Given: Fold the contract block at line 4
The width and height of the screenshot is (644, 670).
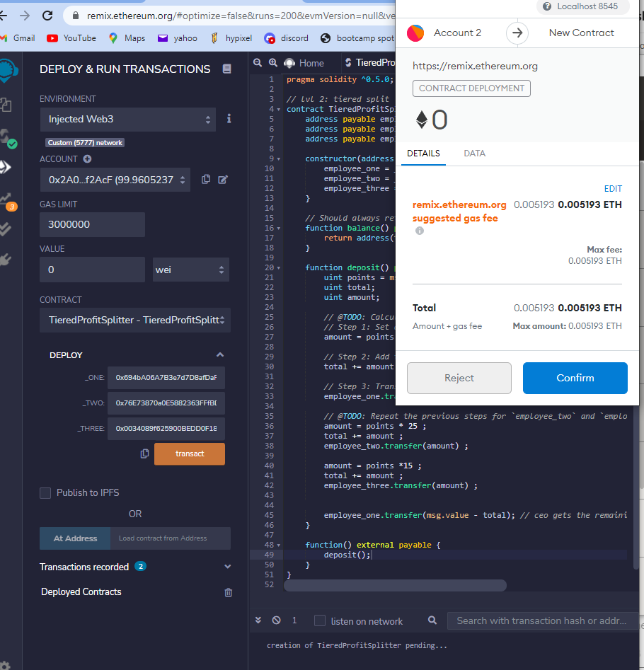Looking at the screenshot, I should pyautogui.click(x=279, y=110).
